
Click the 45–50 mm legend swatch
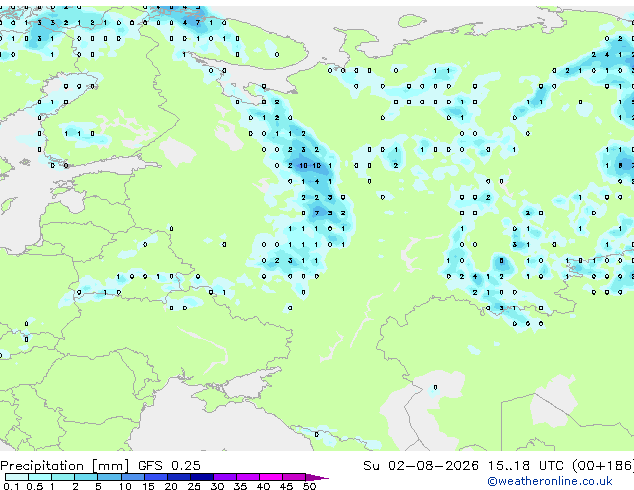pyautogui.click(x=294, y=477)
